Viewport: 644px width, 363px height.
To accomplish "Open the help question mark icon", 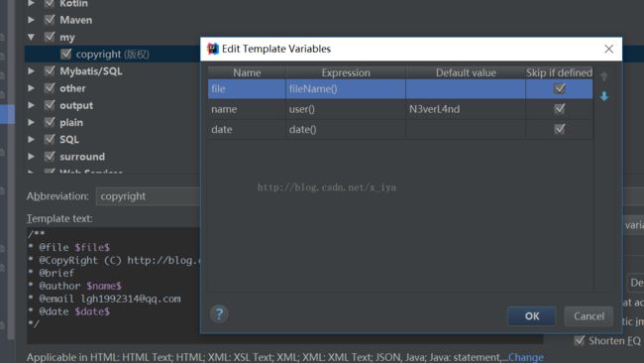I will pos(219,314).
